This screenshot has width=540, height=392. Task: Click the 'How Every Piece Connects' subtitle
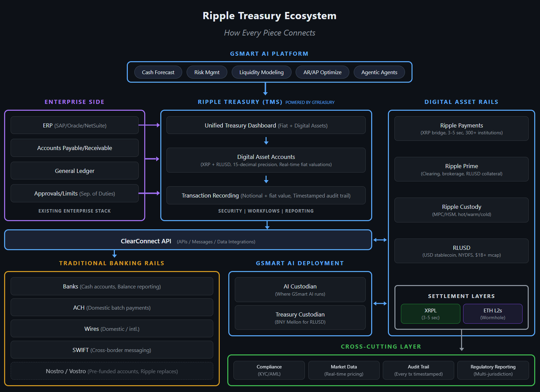pyautogui.click(x=270, y=33)
